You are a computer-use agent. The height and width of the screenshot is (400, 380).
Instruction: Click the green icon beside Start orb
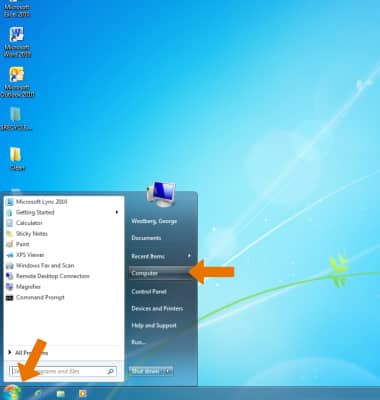37,394
